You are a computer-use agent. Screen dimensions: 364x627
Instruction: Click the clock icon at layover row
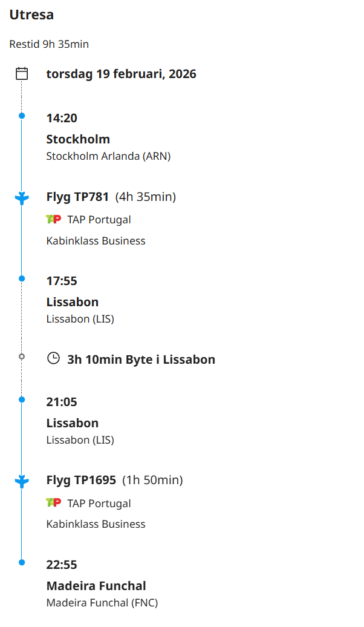click(54, 359)
